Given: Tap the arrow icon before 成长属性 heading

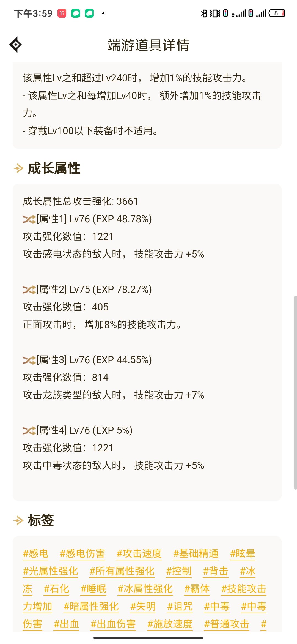Looking at the screenshot, I should coord(18,168).
